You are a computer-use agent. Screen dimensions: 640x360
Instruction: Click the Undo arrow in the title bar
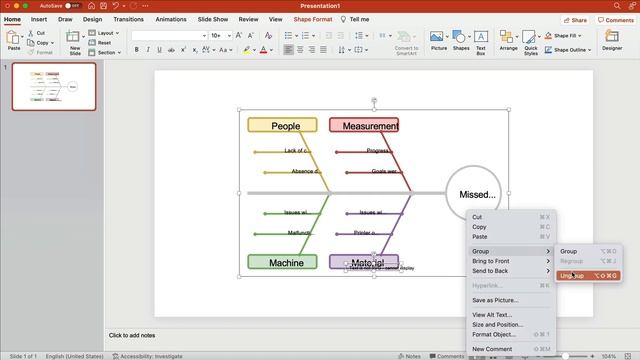[116, 6]
